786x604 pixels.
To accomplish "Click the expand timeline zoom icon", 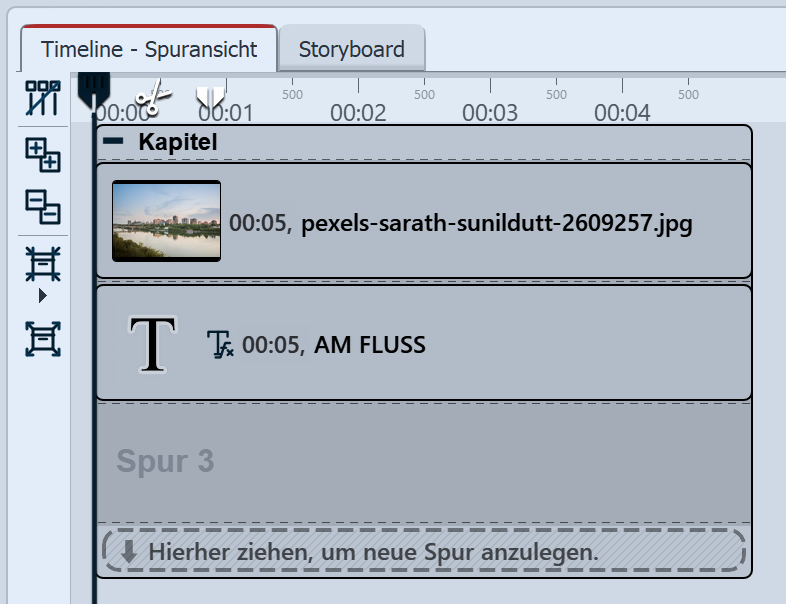I will coord(43,339).
